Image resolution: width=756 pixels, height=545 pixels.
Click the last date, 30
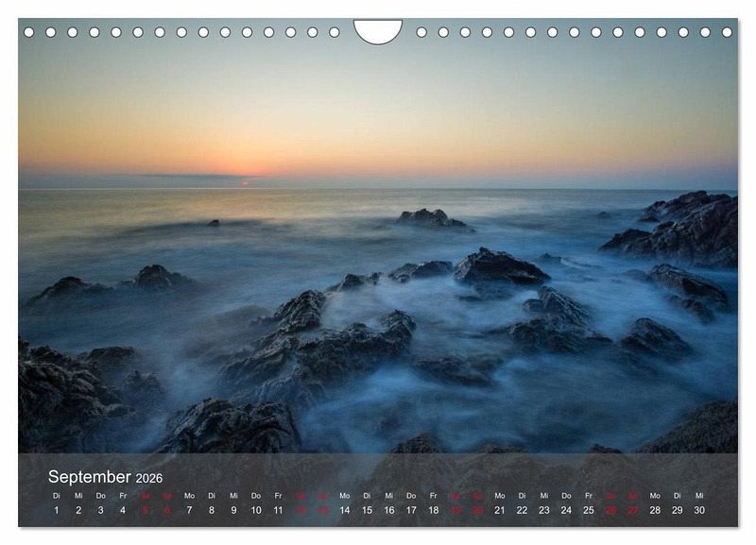pos(699,510)
